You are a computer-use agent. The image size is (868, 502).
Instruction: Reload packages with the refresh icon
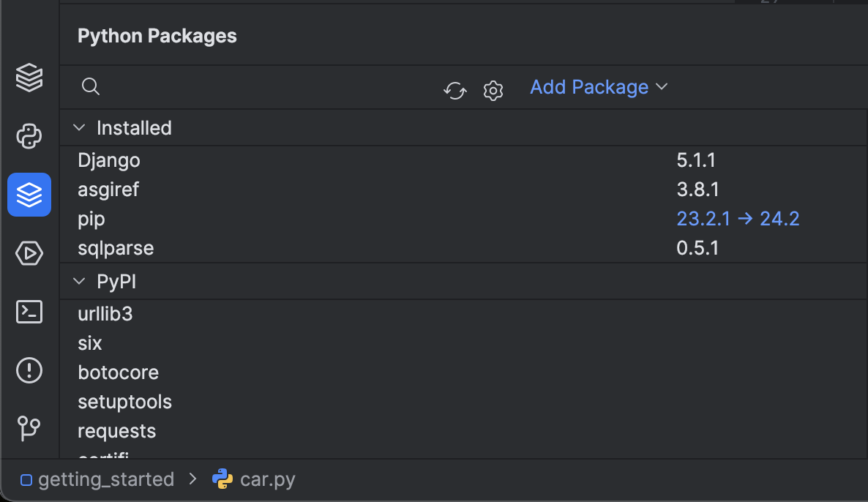click(455, 91)
